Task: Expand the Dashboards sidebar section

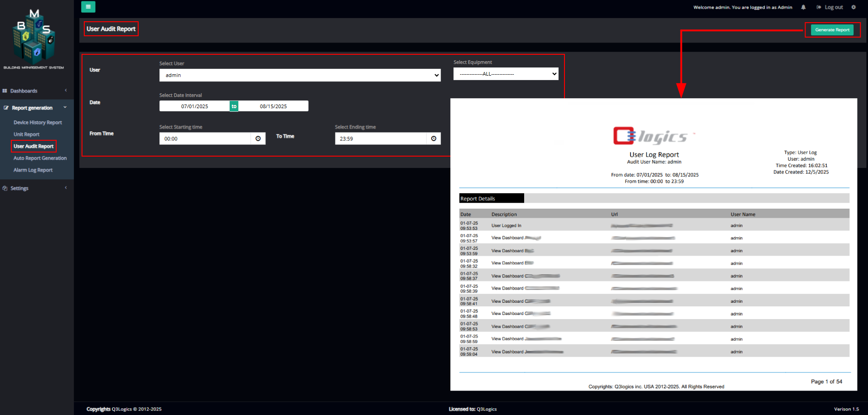Action: (x=65, y=91)
